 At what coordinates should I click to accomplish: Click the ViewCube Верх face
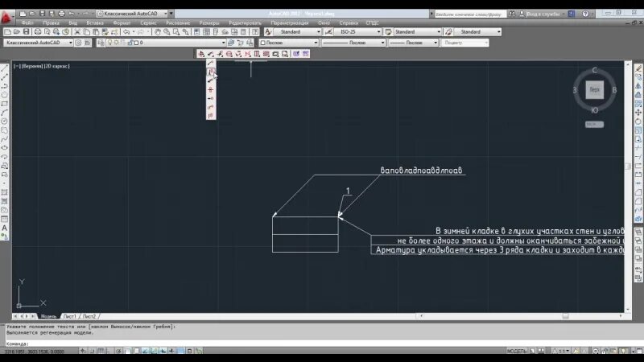click(595, 89)
